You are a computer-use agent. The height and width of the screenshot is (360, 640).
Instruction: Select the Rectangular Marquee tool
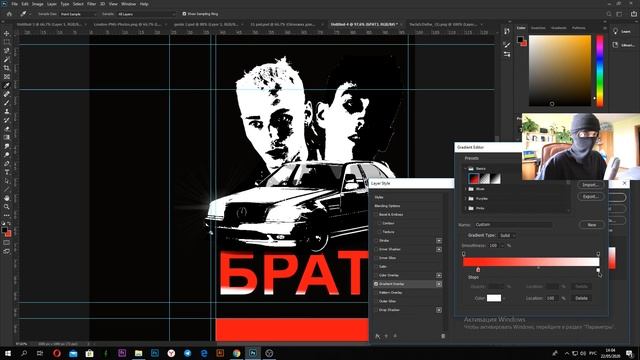[x=7, y=42]
